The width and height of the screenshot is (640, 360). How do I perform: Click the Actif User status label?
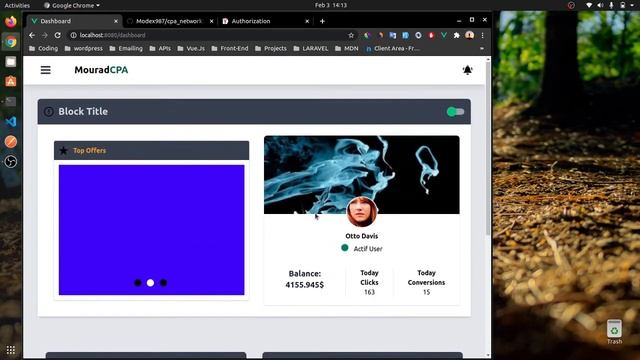[368, 249]
